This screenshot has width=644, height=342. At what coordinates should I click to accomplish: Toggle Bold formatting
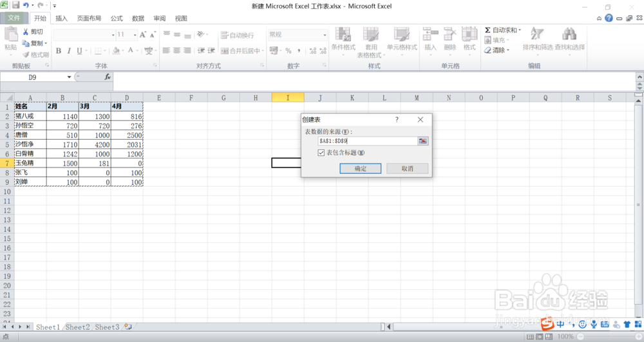[x=59, y=50]
